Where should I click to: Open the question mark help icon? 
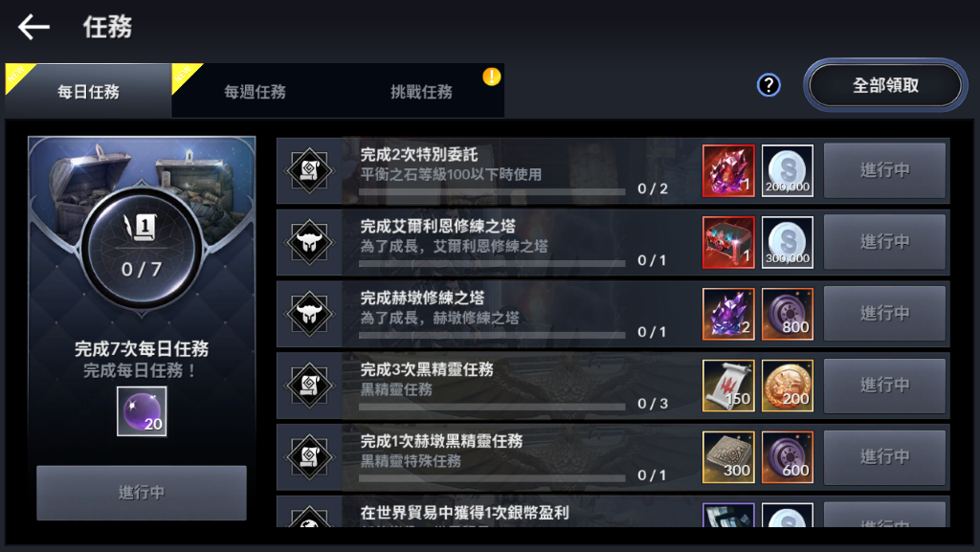tap(768, 85)
